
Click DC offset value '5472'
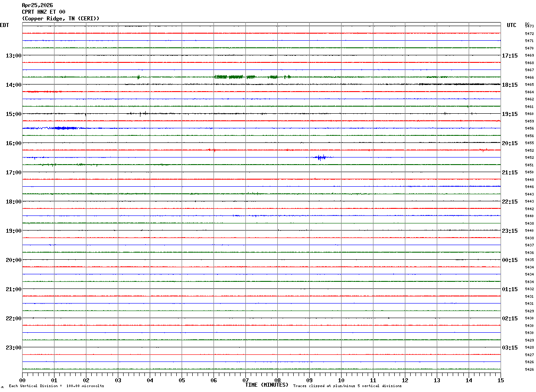click(x=529, y=34)
